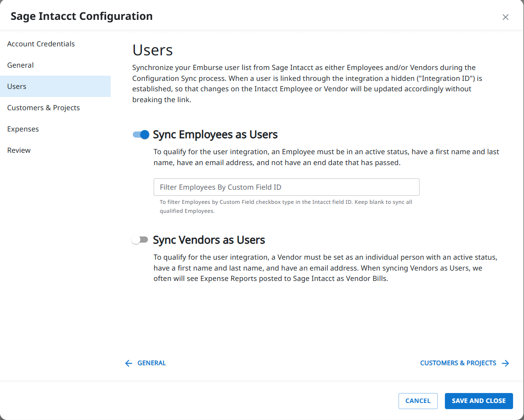Switch to the Customers & Projects section
Screen dimensions: 524x420
pyautogui.click(x=44, y=107)
